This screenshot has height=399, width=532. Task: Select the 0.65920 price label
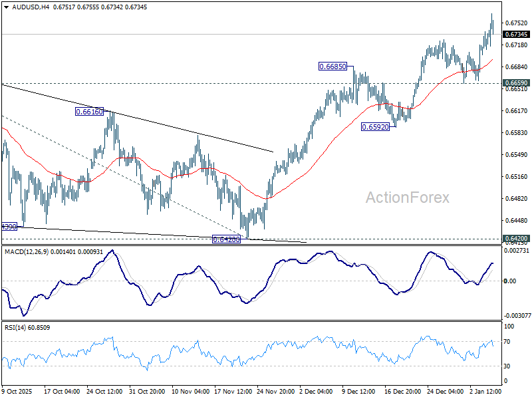375,127
